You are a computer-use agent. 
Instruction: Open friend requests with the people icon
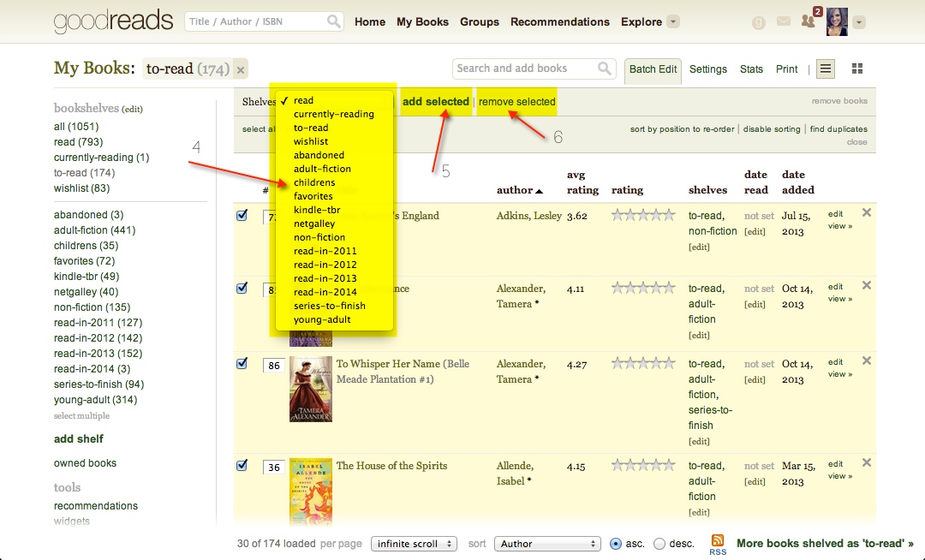tap(808, 21)
